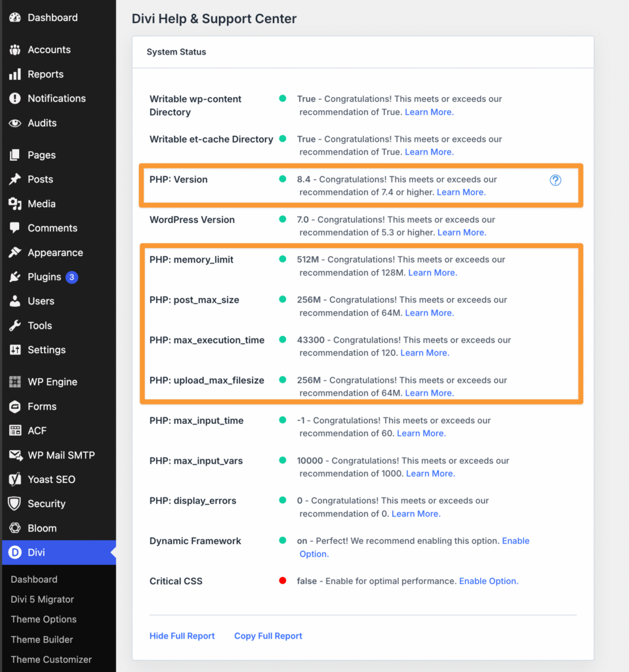The image size is (629, 672).
Task: Click the Forms icon in sidebar
Action: tap(15, 406)
